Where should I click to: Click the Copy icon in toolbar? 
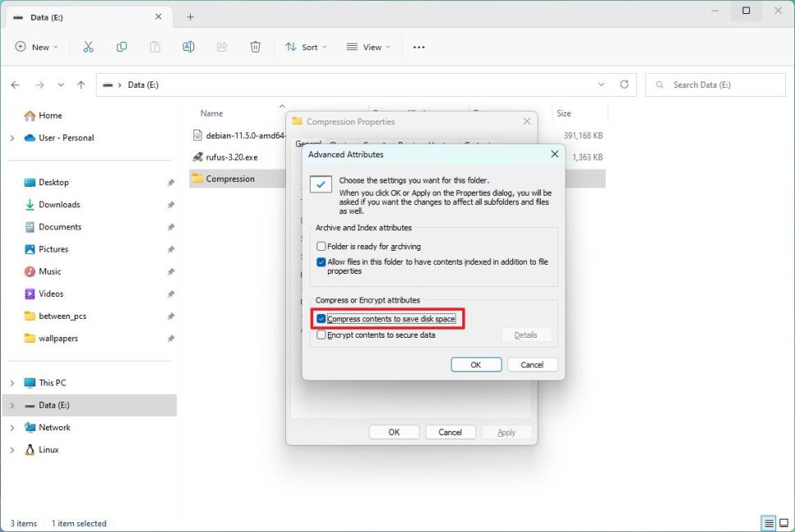[x=122, y=47]
